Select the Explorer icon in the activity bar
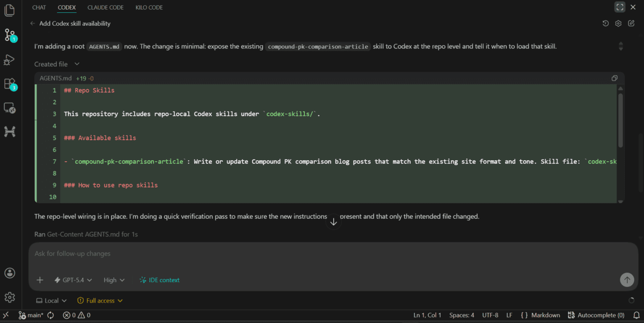Viewport: 644px width, 323px height. click(10, 10)
